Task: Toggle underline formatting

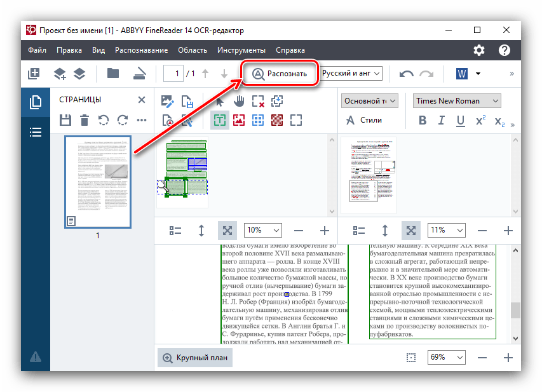Action: 461,121
